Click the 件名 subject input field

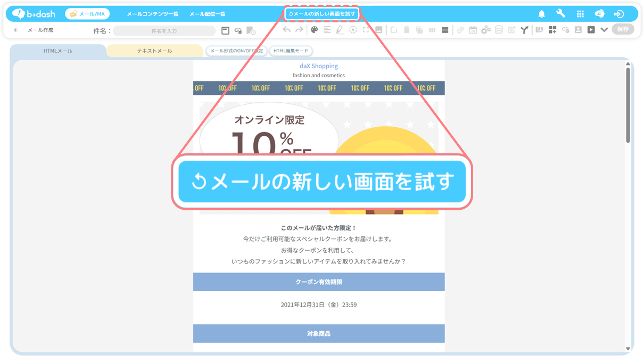(164, 31)
